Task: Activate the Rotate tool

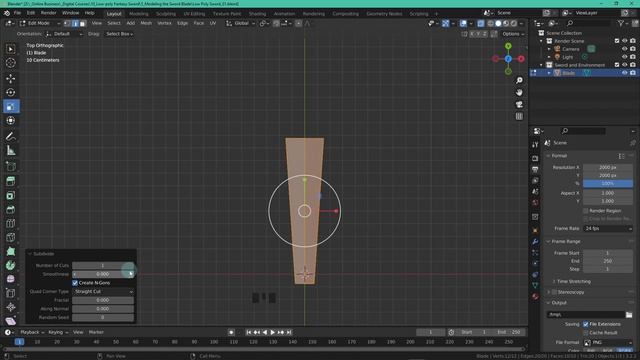Action: 11,92
